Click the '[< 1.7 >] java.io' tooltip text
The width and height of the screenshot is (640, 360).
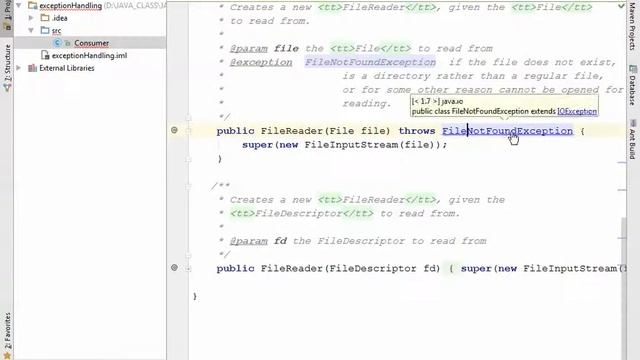437,101
